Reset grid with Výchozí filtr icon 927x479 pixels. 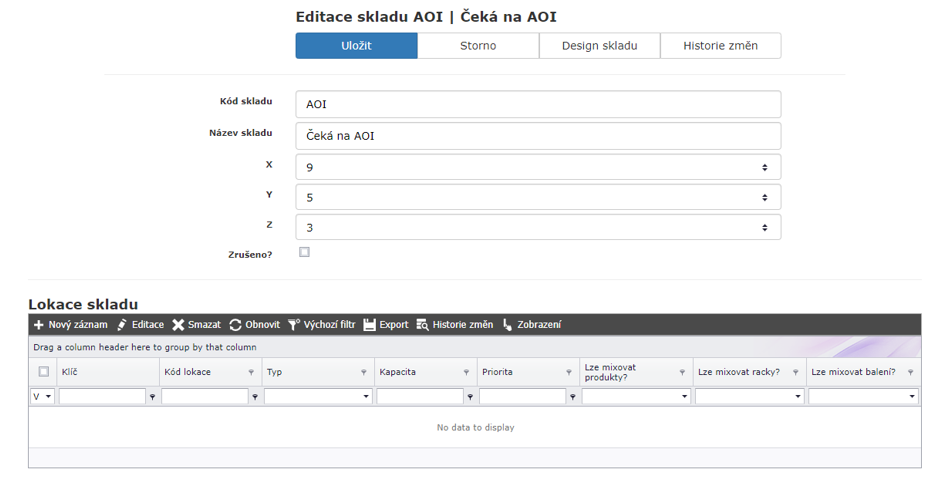tap(294, 325)
